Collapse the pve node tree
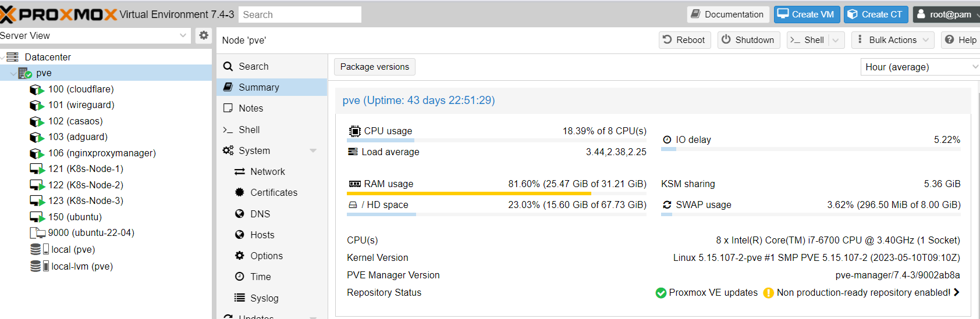 (x=13, y=73)
